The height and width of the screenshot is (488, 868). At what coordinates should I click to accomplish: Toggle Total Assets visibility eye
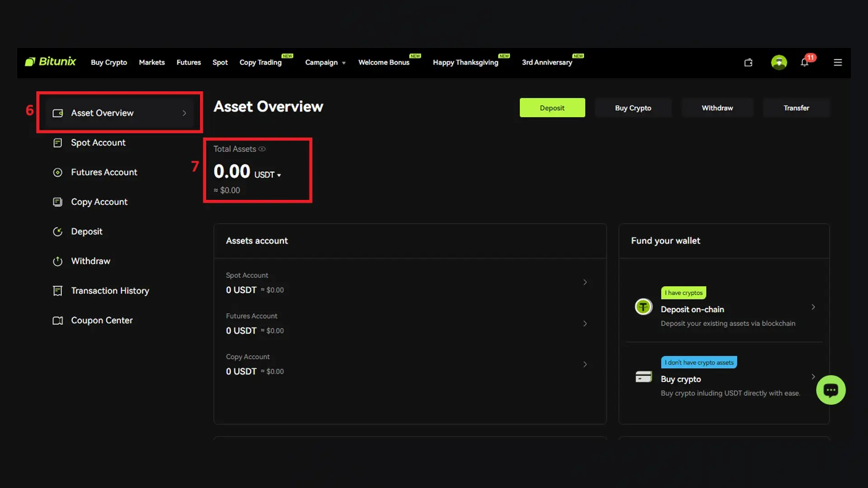[262, 149]
